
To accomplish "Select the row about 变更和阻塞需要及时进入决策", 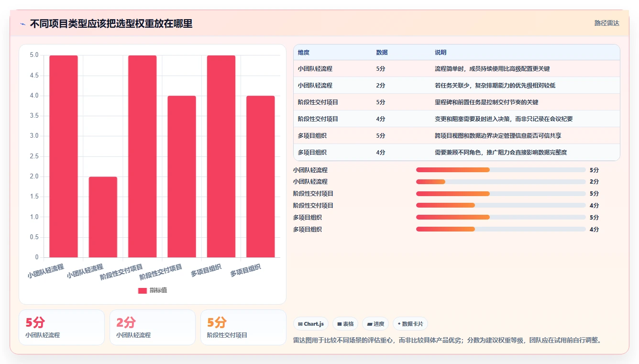I will click(456, 119).
